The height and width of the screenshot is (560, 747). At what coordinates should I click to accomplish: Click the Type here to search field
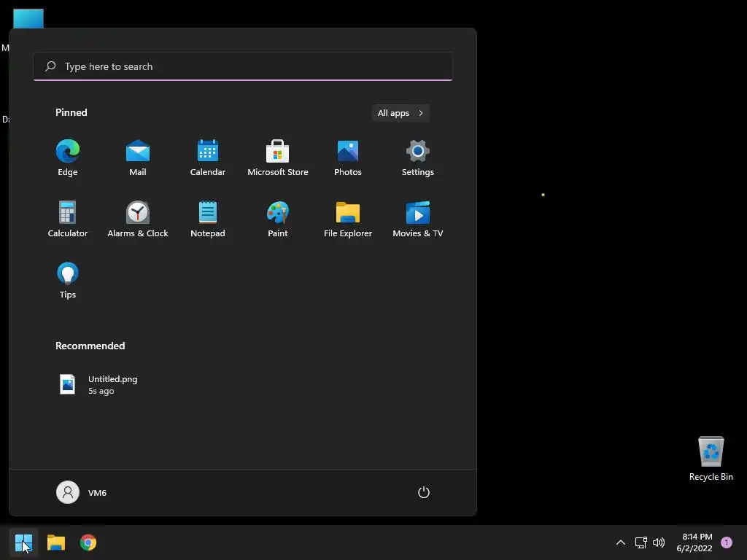point(243,66)
